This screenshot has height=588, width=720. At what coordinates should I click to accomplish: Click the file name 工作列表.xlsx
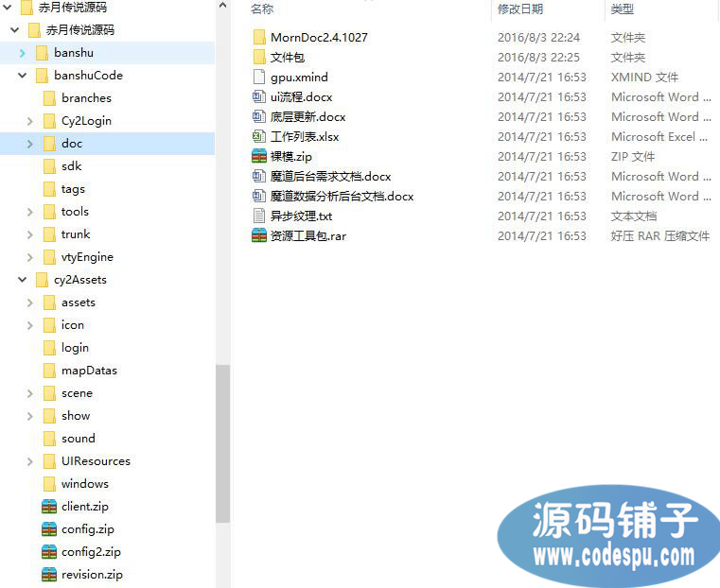click(305, 137)
